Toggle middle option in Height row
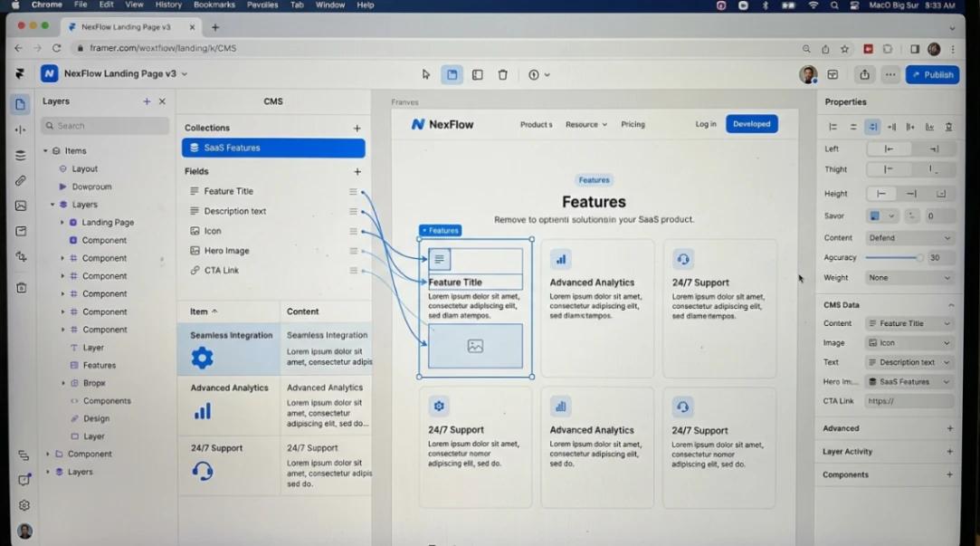Viewport: 980px width, 546px height. [911, 194]
